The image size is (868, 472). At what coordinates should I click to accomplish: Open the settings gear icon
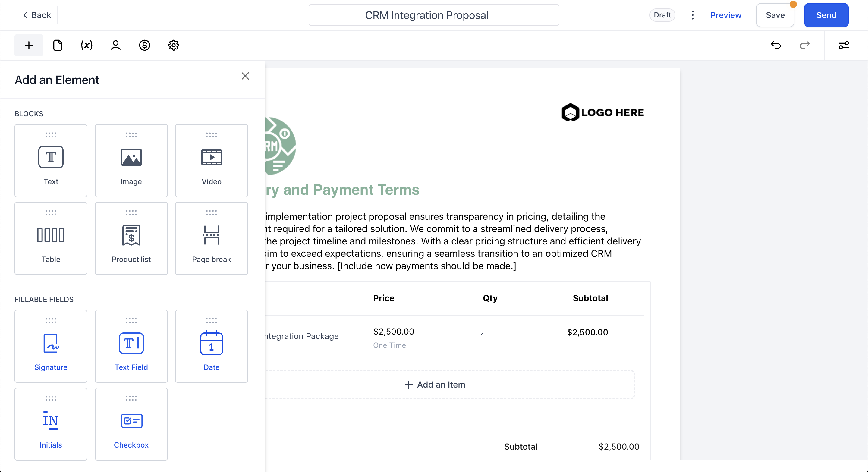174,45
